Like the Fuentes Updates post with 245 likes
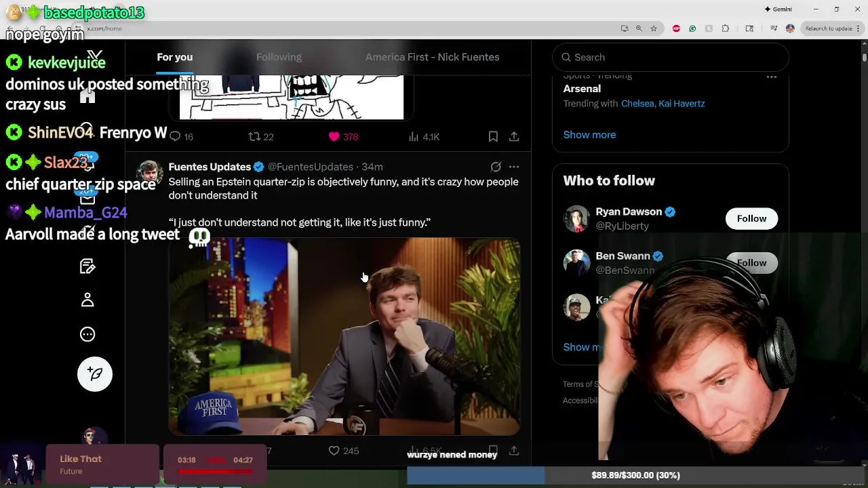868x488 pixels. pyautogui.click(x=343, y=451)
